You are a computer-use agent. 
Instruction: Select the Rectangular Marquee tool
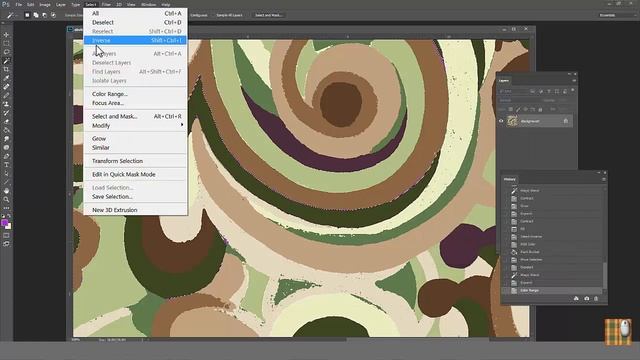click(x=6, y=43)
